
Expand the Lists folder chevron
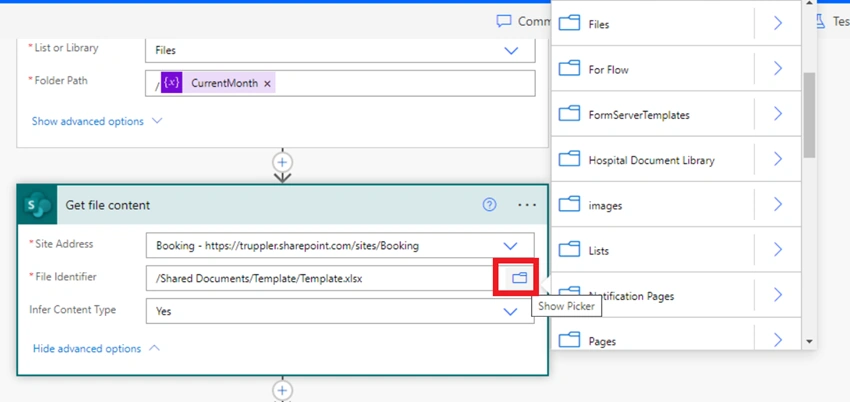[x=778, y=250]
